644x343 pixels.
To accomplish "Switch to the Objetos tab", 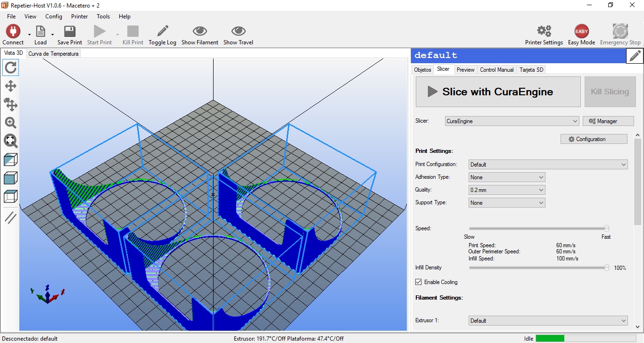I will tap(422, 70).
